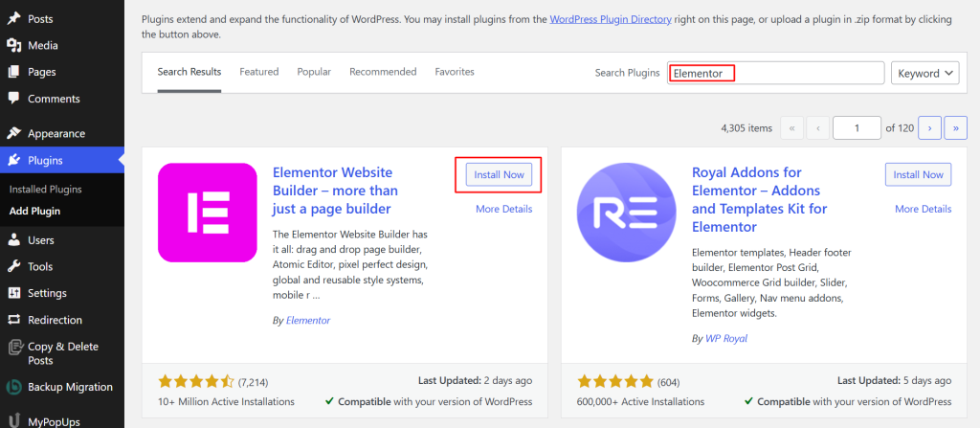Click the 10+ Million Active Installations text
This screenshot has height=428, width=980.
[x=226, y=401]
